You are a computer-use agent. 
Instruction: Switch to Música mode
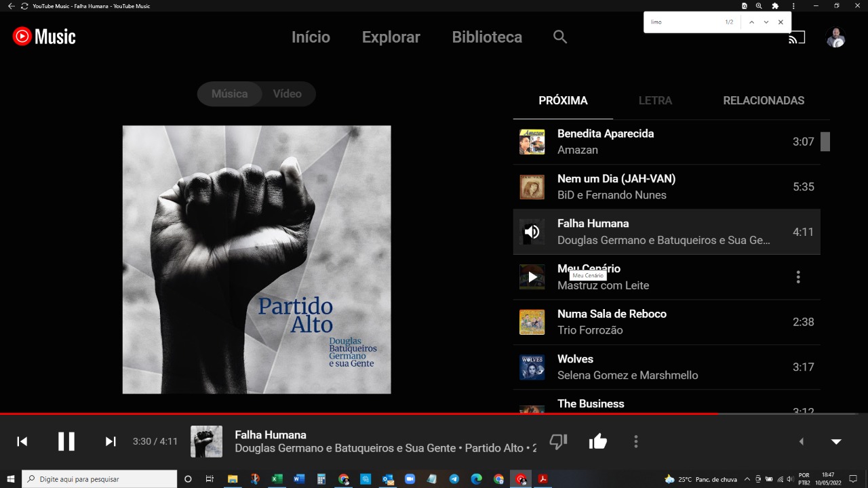point(229,94)
